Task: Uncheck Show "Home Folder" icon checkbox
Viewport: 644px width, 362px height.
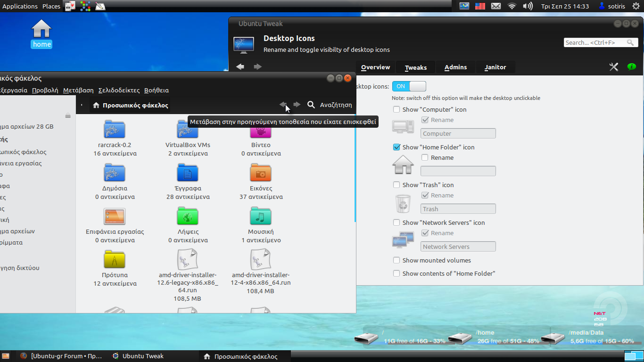Action: coord(396,147)
